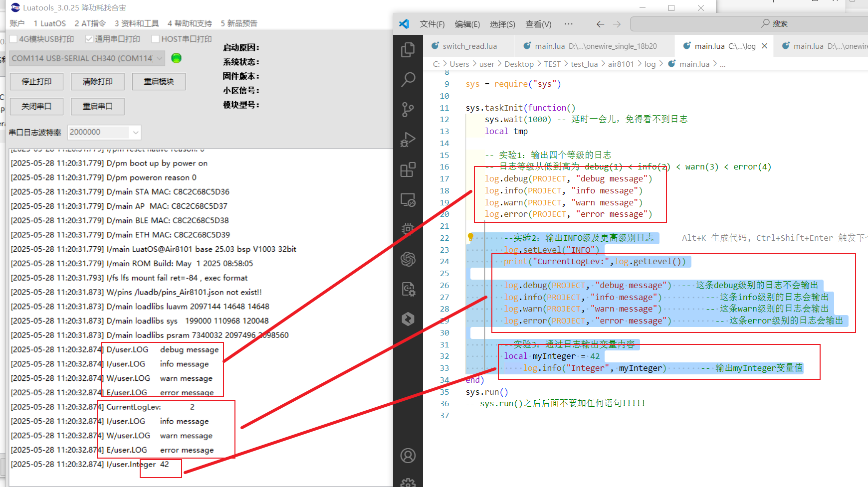Click line number 24 in editor gutter
This screenshot has width=868, height=487.
444,261
